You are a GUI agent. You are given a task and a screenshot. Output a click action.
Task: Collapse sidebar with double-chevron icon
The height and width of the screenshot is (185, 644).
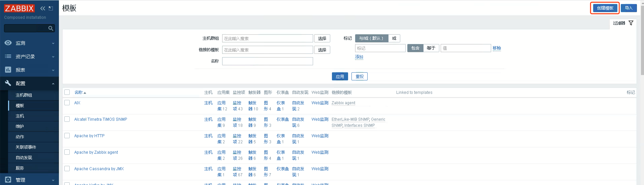43,8
